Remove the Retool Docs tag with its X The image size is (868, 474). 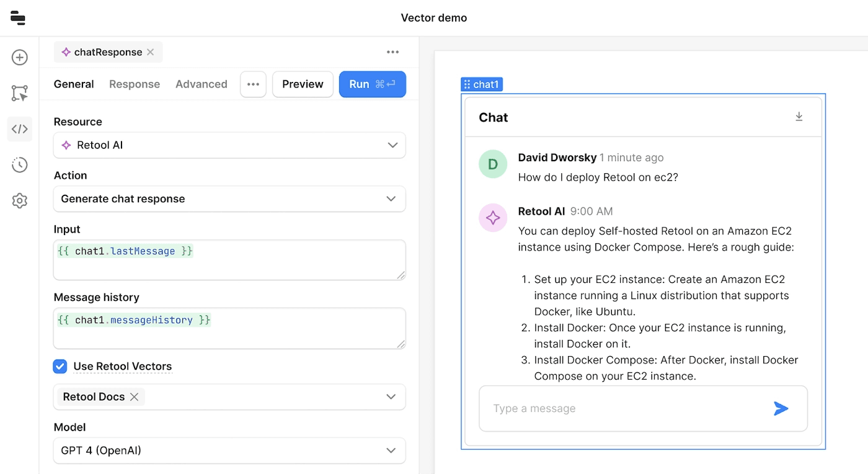point(135,396)
